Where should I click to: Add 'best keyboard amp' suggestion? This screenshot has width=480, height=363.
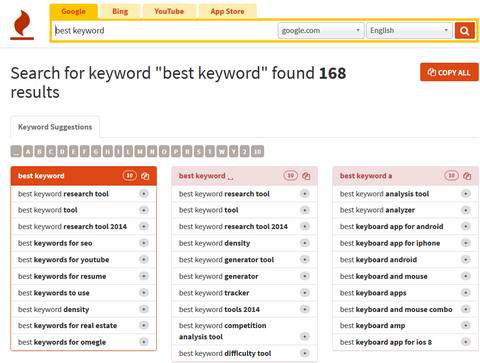coord(466,325)
